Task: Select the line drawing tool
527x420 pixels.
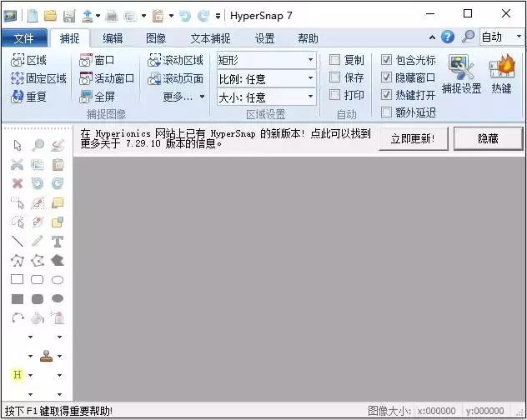Action: pos(18,241)
